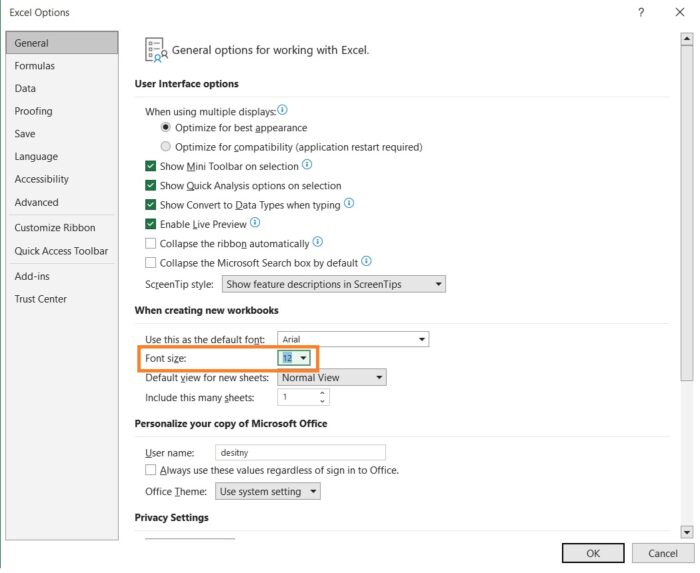This screenshot has height=573, width=700.
Task: Check Always use these values regardless of sign in
Action: (x=150, y=470)
